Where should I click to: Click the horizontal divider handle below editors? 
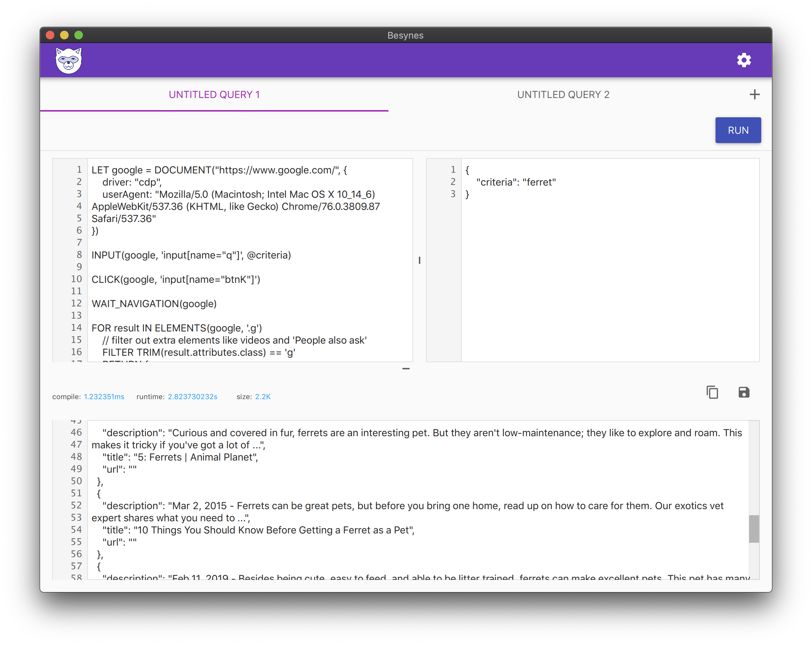click(406, 369)
